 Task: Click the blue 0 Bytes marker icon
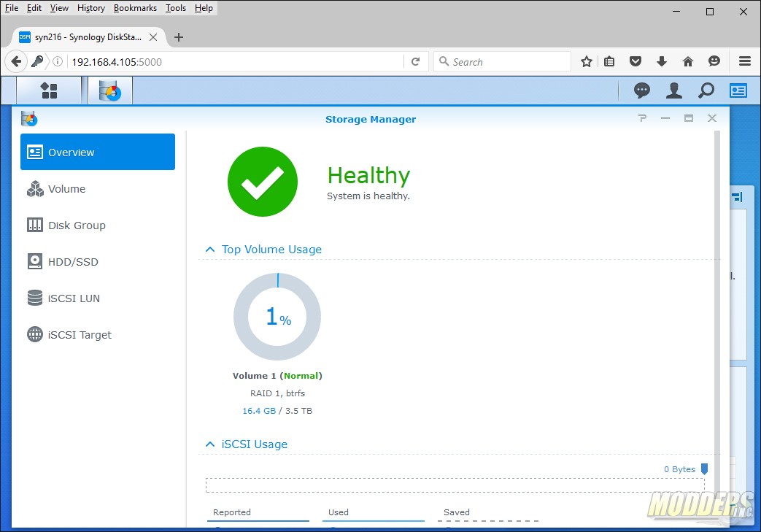704,469
